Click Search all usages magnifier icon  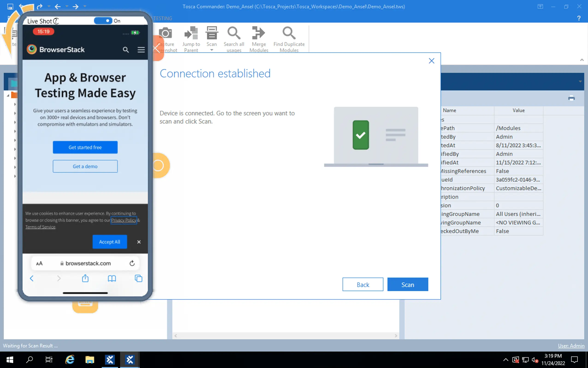pos(234,33)
